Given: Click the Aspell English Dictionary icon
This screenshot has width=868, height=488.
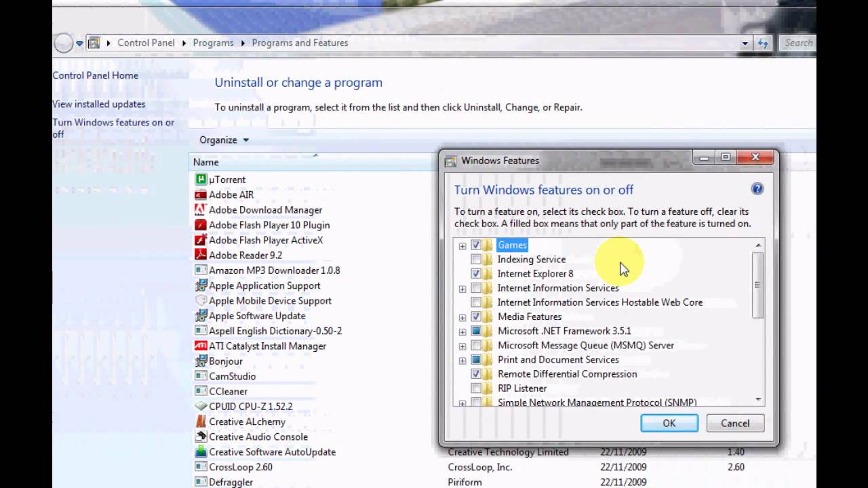Looking at the screenshot, I should (201, 331).
